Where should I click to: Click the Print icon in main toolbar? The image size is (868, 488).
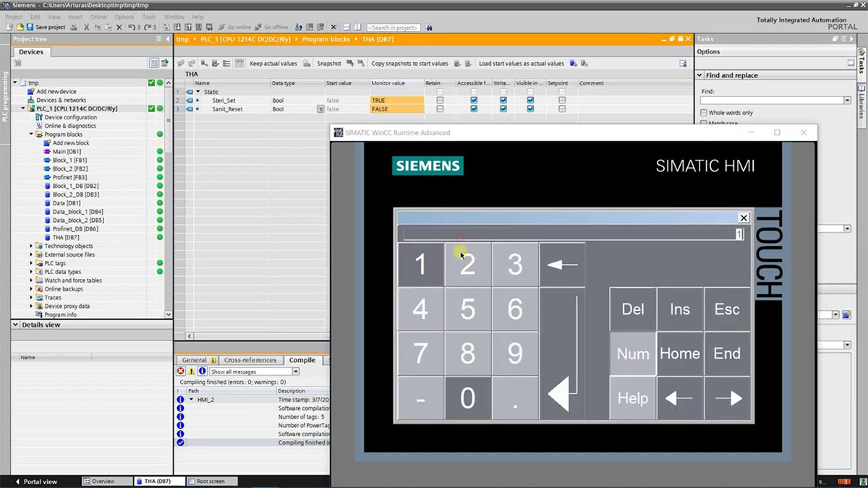tap(72, 27)
